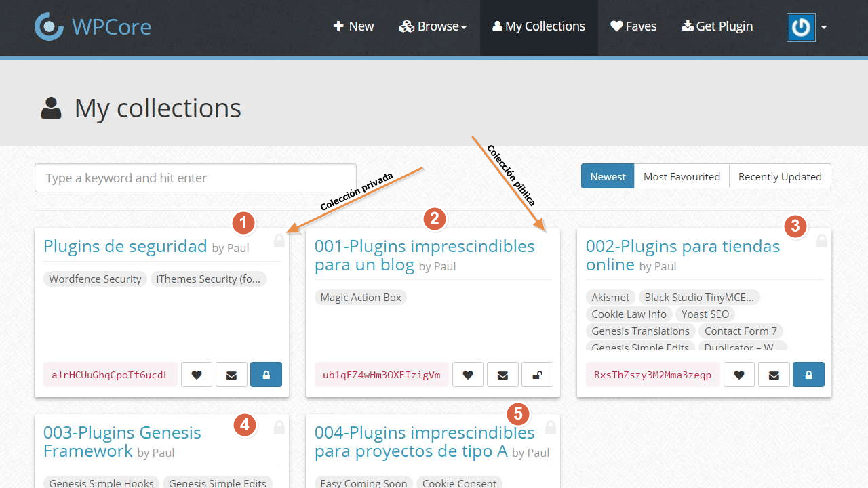Click the Contact Form 7 tag

741,331
